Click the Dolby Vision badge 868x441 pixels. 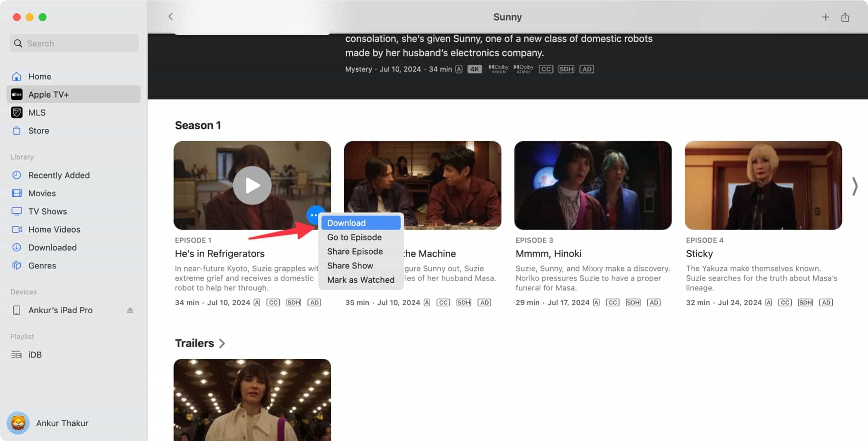click(499, 69)
